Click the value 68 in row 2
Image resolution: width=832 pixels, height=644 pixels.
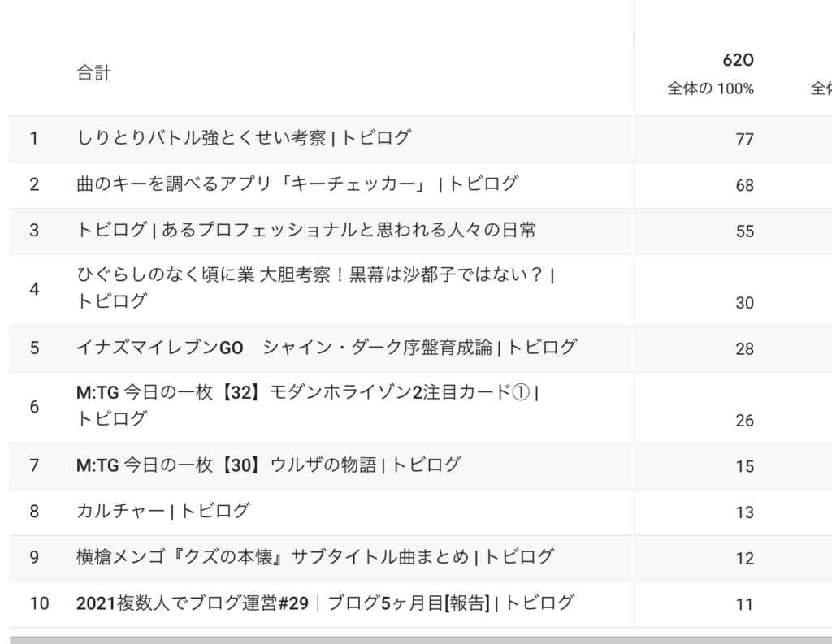[744, 185]
